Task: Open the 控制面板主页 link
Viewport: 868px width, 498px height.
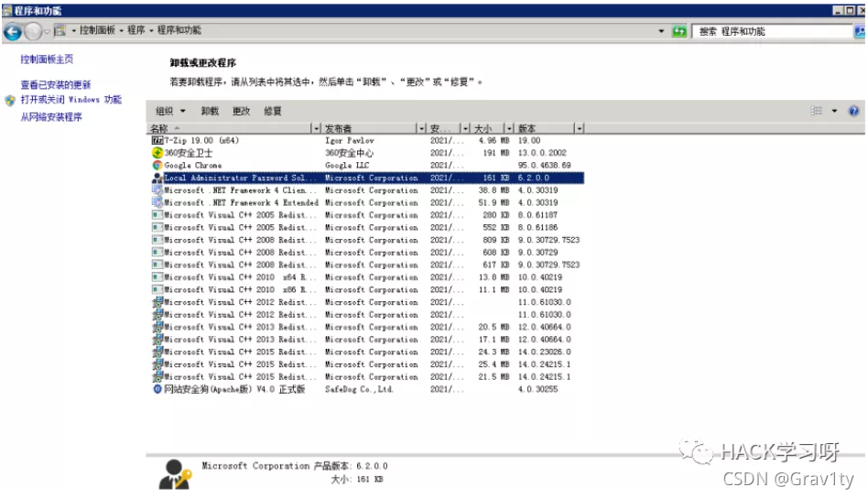Action: click(x=47, y=60)
